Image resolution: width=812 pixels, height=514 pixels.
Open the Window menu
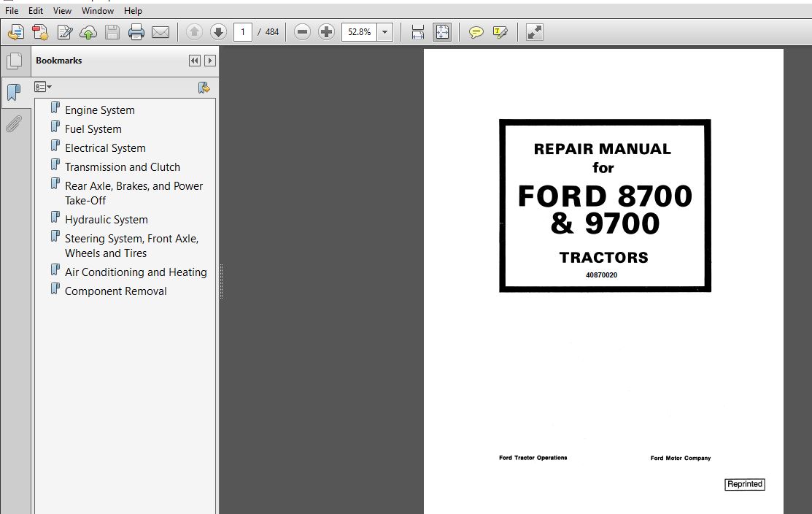coord(97,10)
